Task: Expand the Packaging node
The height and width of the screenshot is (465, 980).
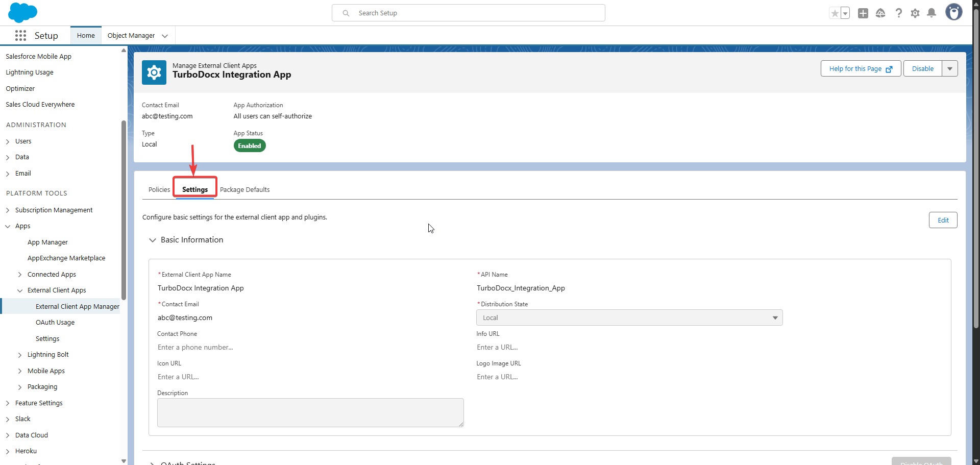Action: pyautogui.click(x=20, y=387)
